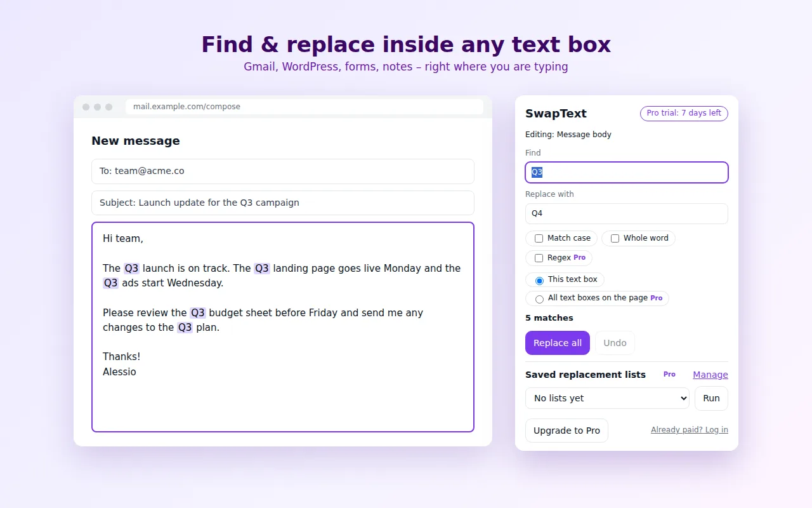The width and height of the screenshot is (812, 508).
Task: Click the 'Editing: Message body' label
Action: [x=568, y=135]
